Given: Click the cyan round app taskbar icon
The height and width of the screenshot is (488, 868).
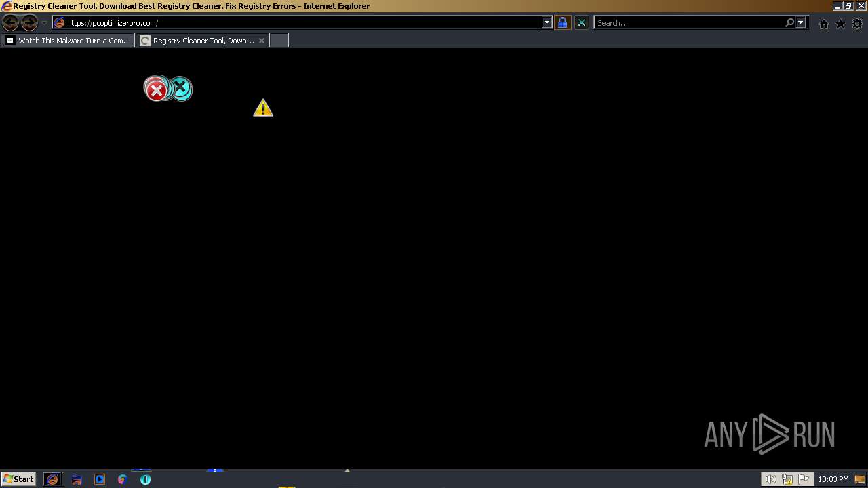Looking at the screenshot, I should click(145, 479).
